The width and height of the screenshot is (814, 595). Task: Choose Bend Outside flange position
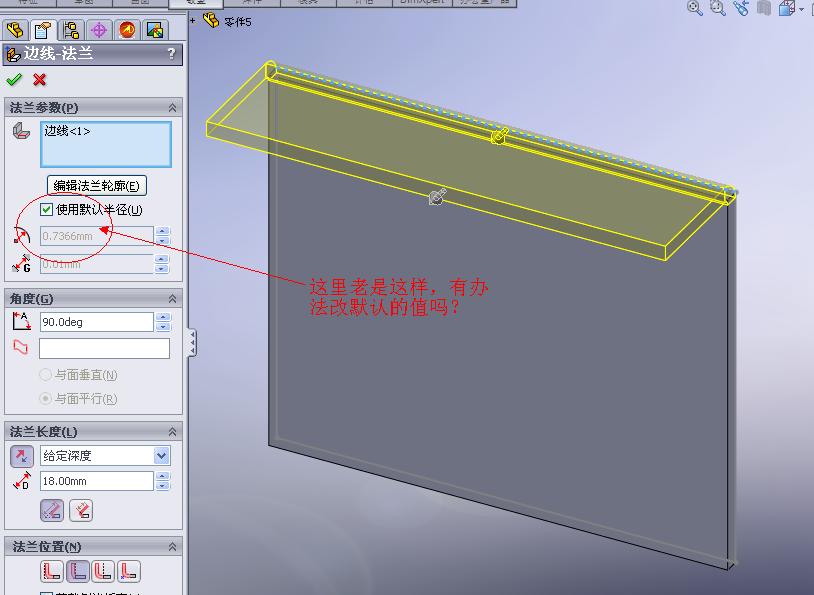(103, 571)
